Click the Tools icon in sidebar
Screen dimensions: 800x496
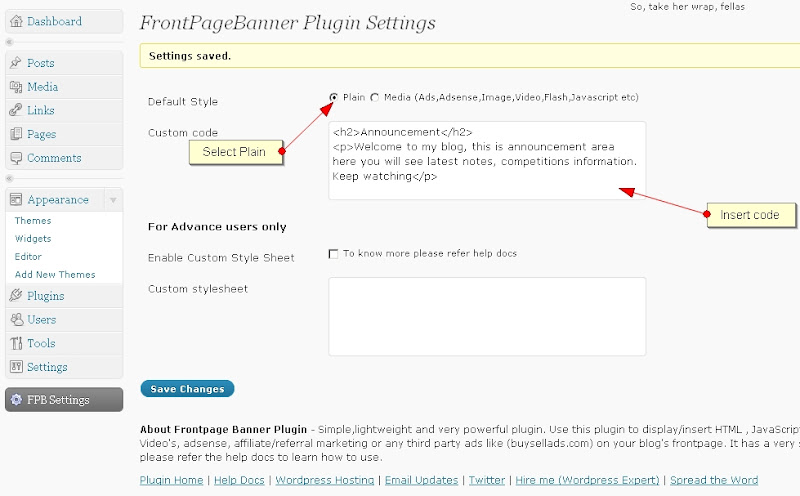[x=16, y=343]
